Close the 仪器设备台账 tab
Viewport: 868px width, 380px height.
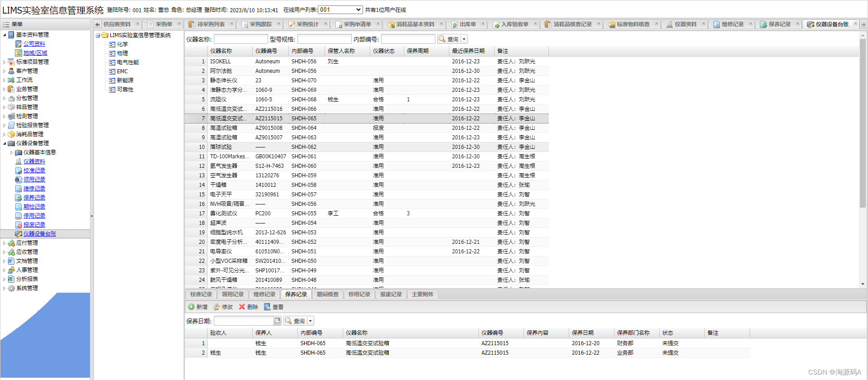click(x=855, y=24)
